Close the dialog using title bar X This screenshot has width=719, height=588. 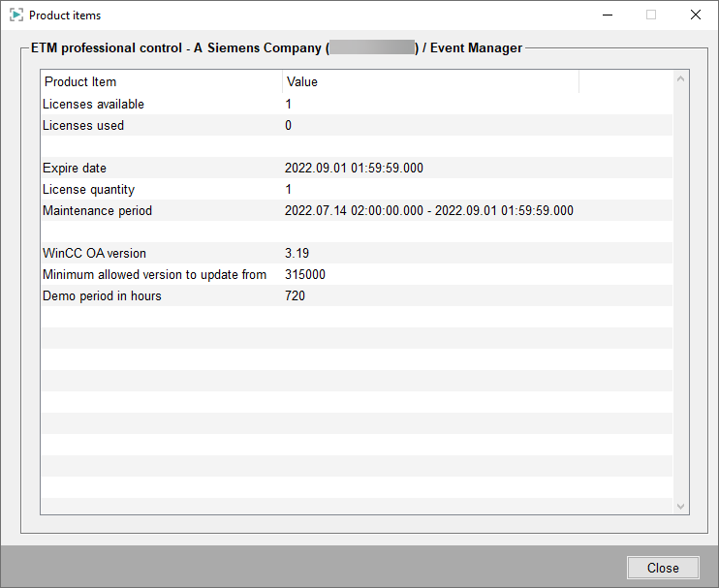click(x=695, y=15)
